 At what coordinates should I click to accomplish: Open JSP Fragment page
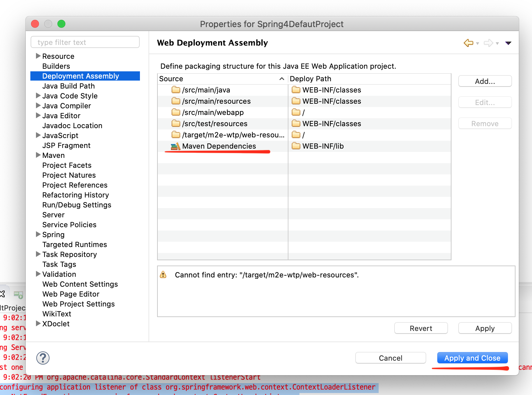pyautogui.click(x=66, y=145)
